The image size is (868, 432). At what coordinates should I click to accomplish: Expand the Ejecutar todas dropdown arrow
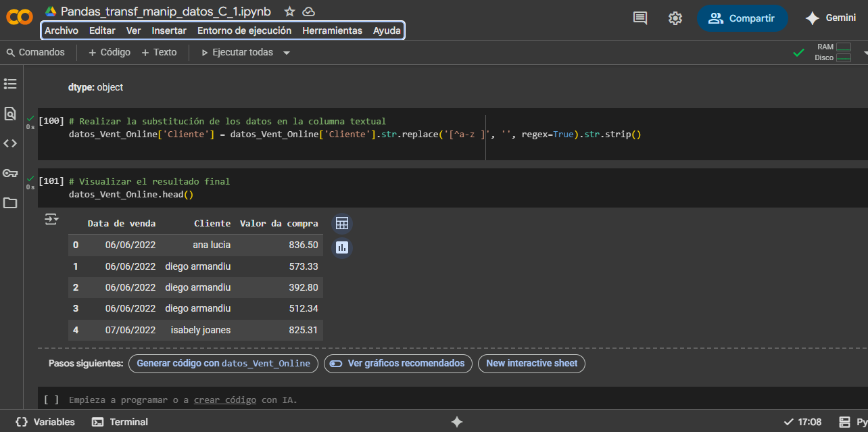pos(287,53)
